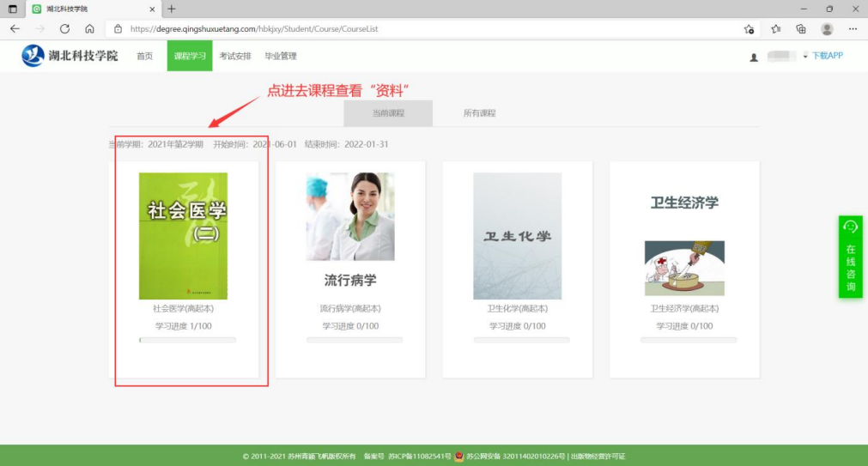The image size is (868, 466).
Task: Reload the page with refresh icon
Action: pyautogui.click(x=64, y=29)
